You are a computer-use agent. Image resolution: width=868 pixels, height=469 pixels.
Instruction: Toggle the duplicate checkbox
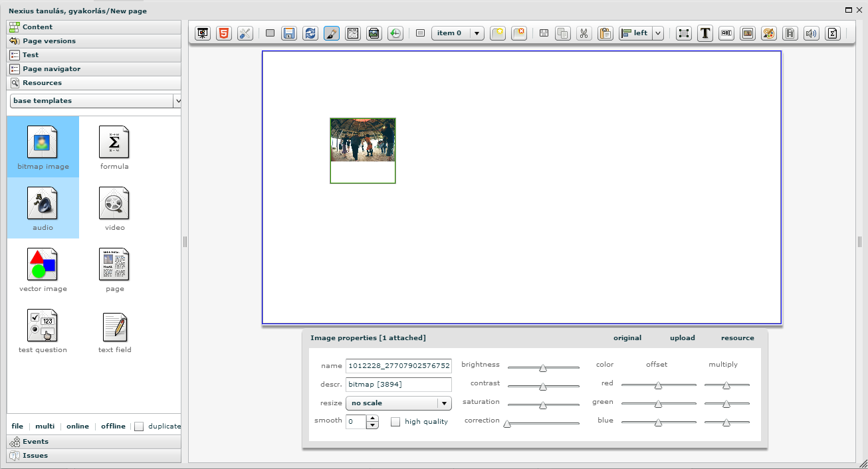point(139,426)
